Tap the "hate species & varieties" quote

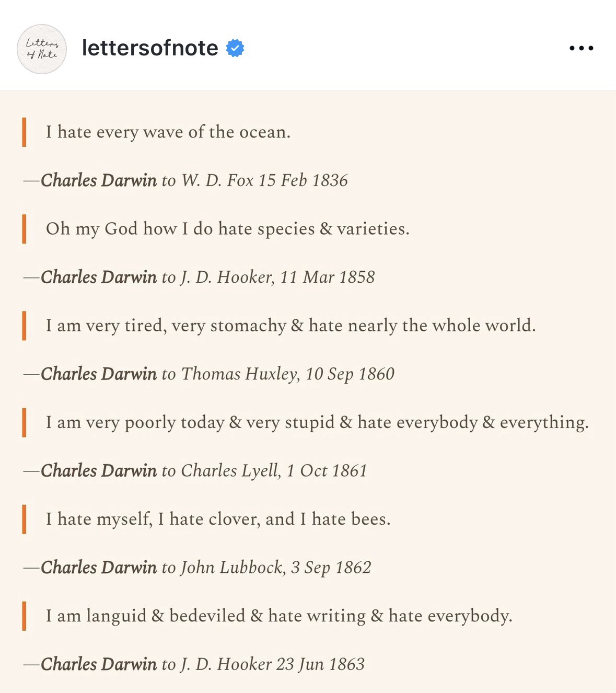coord(227,229)
